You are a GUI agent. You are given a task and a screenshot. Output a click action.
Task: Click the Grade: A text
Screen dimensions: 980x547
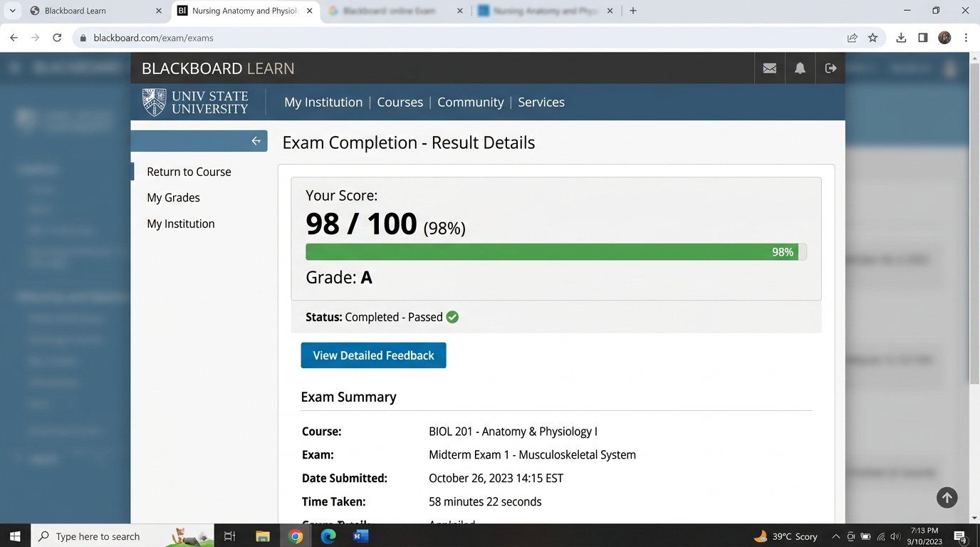click(339, 278)
